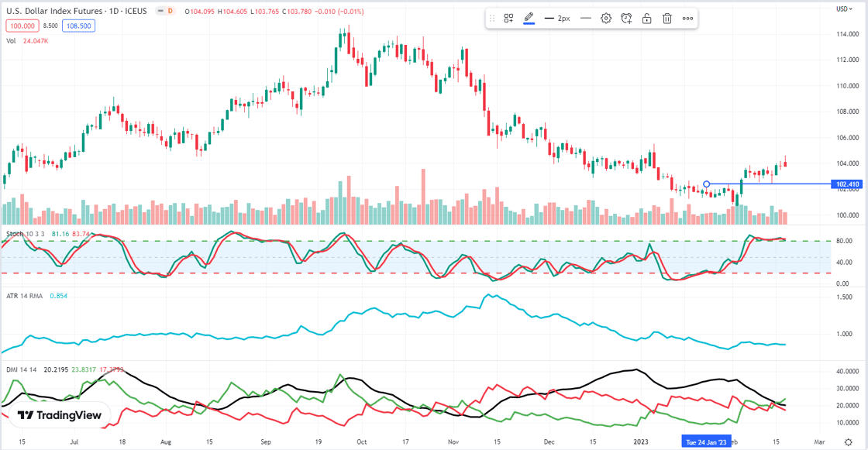Select the Stoch 10 3 3 indicator label
Image resolution: width=868 pixels, height=450 pixels.
(x=26, y=234)
